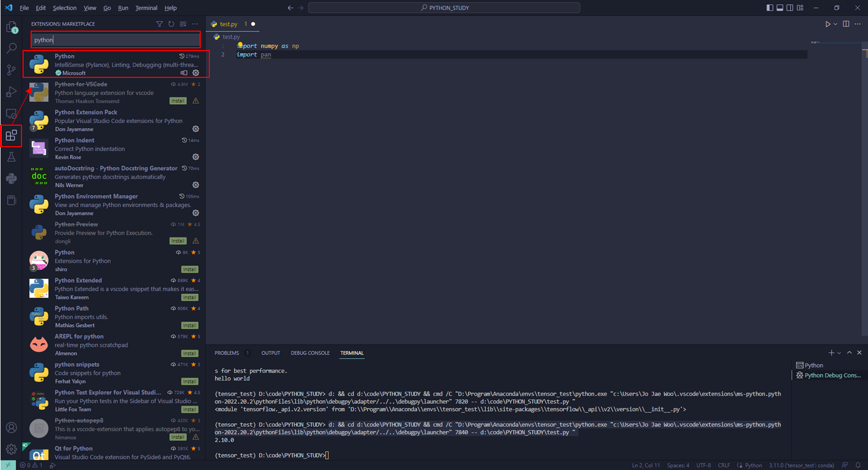The width and height of the screenshot is (868, 470).
Task: Open manage gear for Microsoft Python extension
Action: click(x=196, y=73)
